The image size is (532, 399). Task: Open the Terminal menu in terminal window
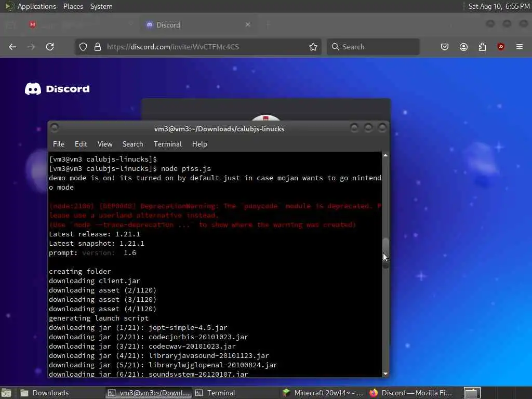point(168,144)
